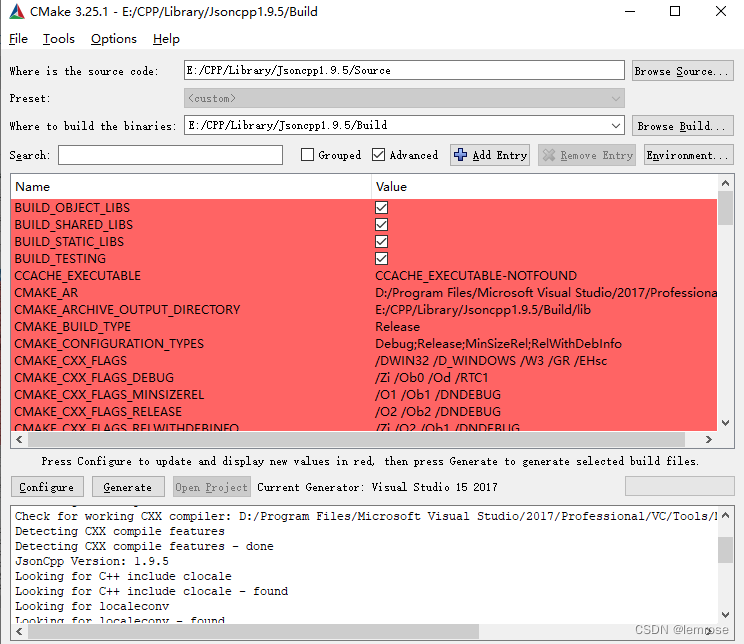The width and height of the screenshot is (744, 644).
Task: Click the Environment button
Action: (688, 155)
